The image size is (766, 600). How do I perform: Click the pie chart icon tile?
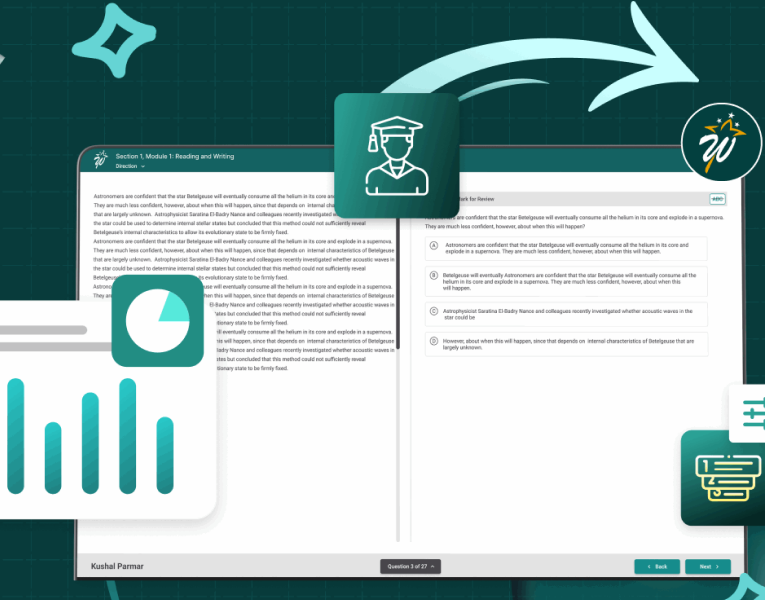coord(158,321)
